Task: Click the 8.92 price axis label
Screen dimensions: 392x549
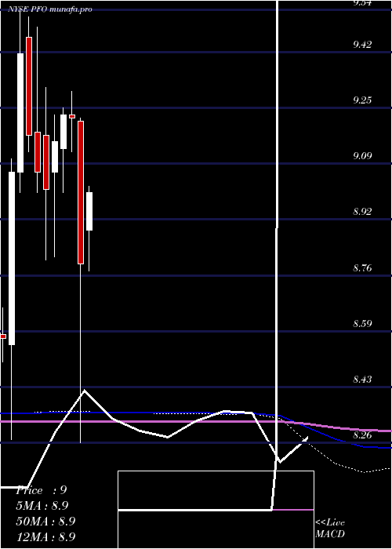Action: pos(362,212)
